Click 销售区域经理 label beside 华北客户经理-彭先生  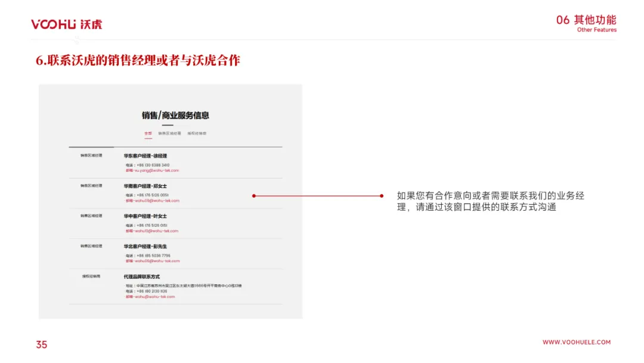click(91, 246)
